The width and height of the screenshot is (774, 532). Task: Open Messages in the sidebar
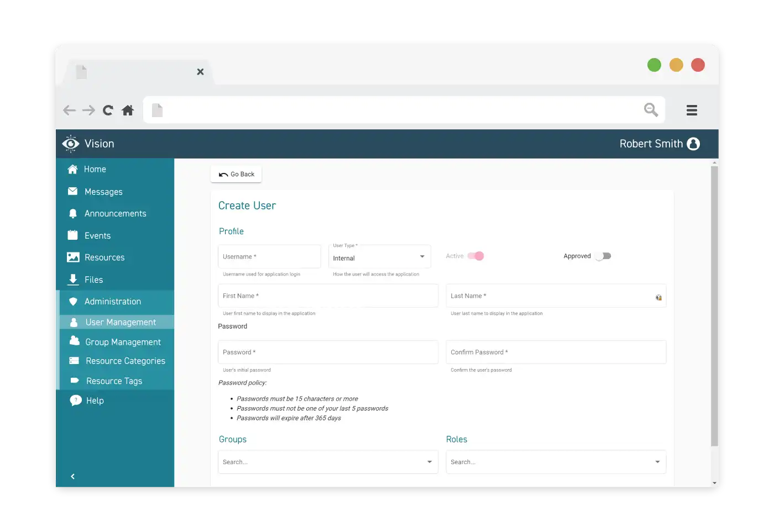103,192
